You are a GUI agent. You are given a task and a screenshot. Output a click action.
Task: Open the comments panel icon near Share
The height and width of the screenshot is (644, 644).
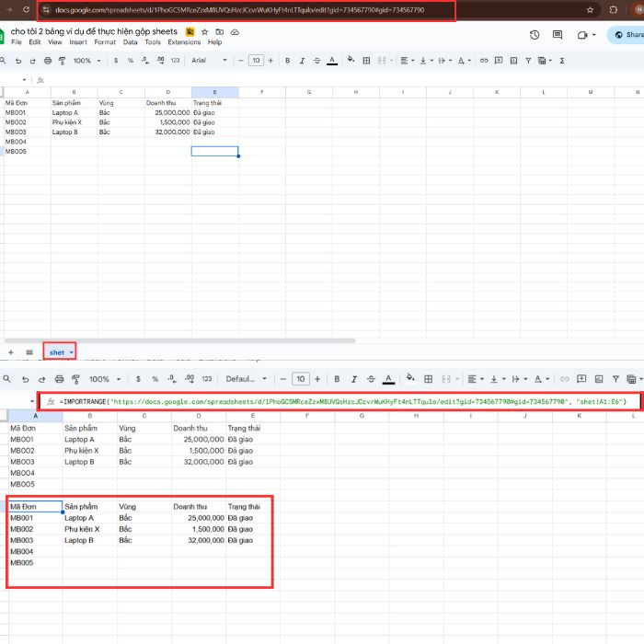point(558,35)
